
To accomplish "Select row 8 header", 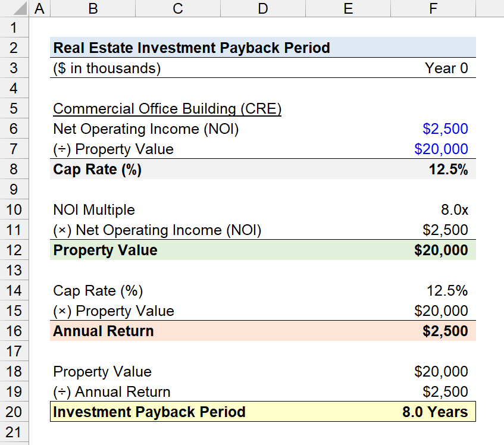I will pyautogui.click(x=14, y=169).
